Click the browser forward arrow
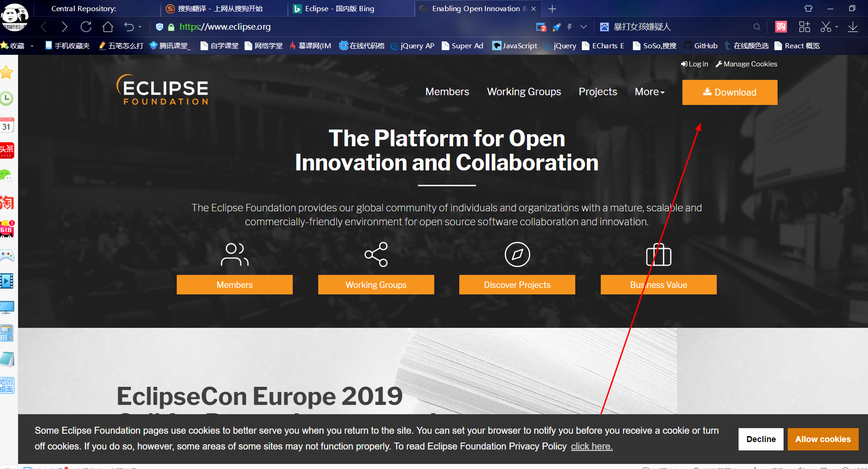868x469 pixels. (x=64, y=27)
